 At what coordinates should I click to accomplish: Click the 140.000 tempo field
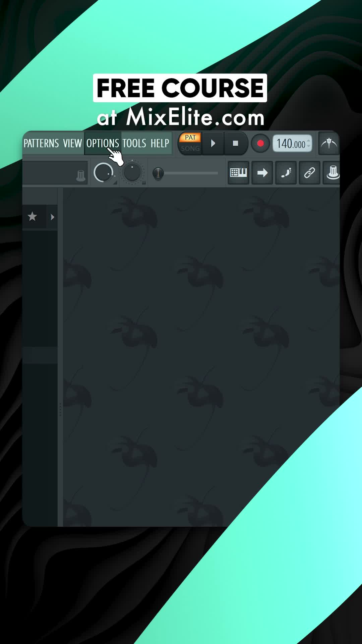pyautogui.click(x=292, y=144)
